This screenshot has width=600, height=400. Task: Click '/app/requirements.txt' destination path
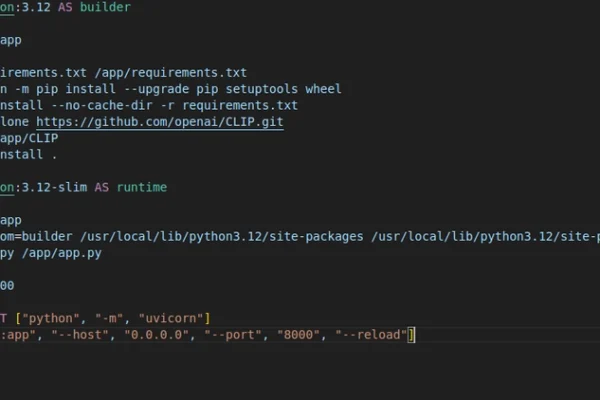coord(171,73)
